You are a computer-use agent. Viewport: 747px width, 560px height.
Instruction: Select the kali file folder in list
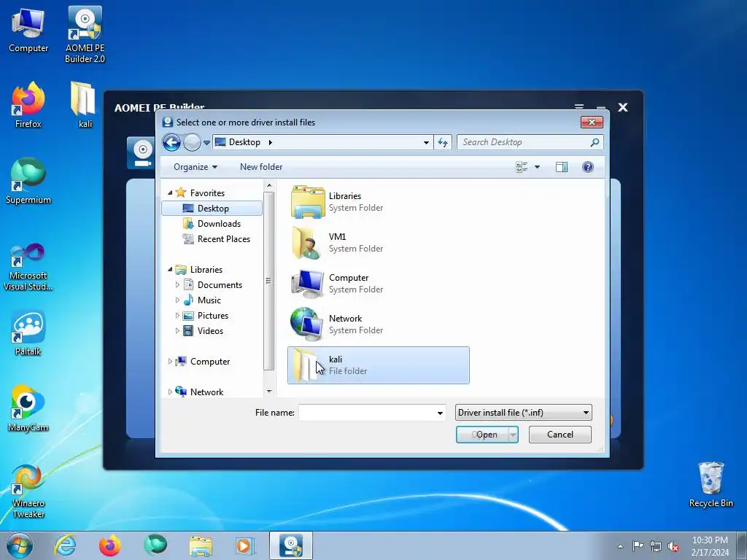click(379, 365)
